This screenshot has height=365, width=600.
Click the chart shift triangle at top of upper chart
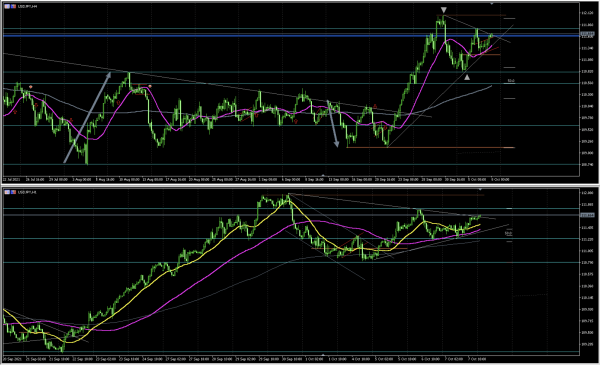(x=492, y=4)
